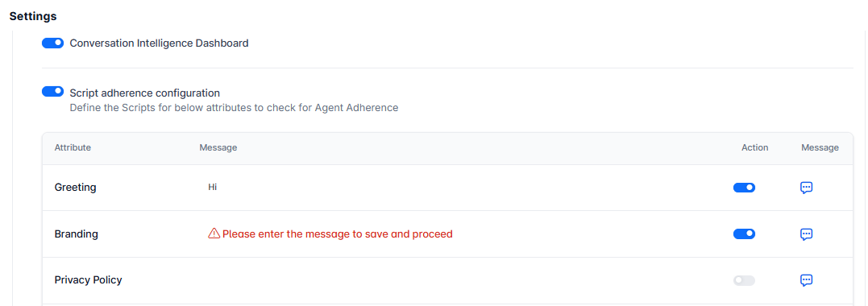Enable the Privacy Policy action toggle
868x306 pixels.
pos(744,280)
